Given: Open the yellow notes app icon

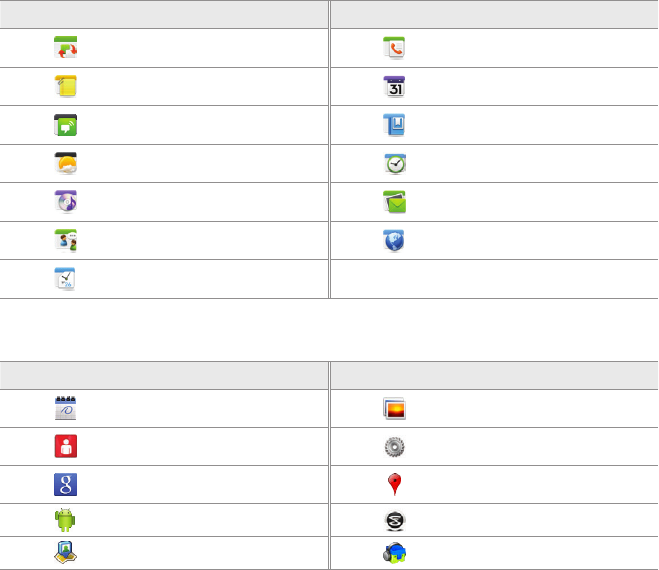Looking at the screenshot, I should pos(66,87).
